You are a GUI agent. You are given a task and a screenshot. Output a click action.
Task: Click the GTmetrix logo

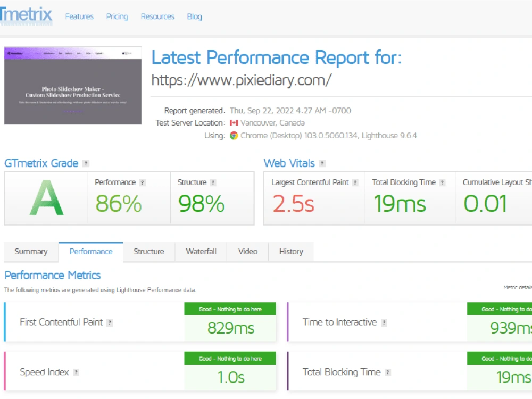click(x=27, y=16)
